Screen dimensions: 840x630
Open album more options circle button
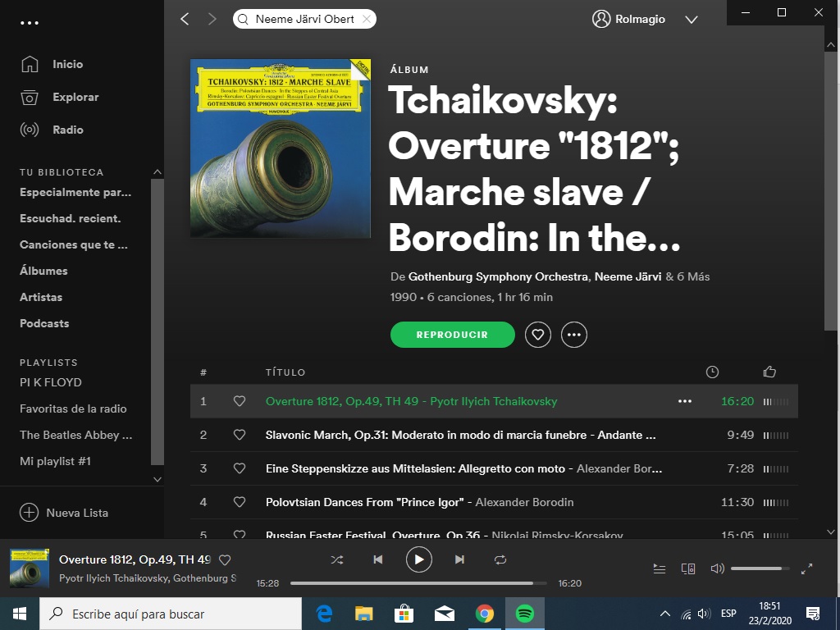click(x=573, y=335)
